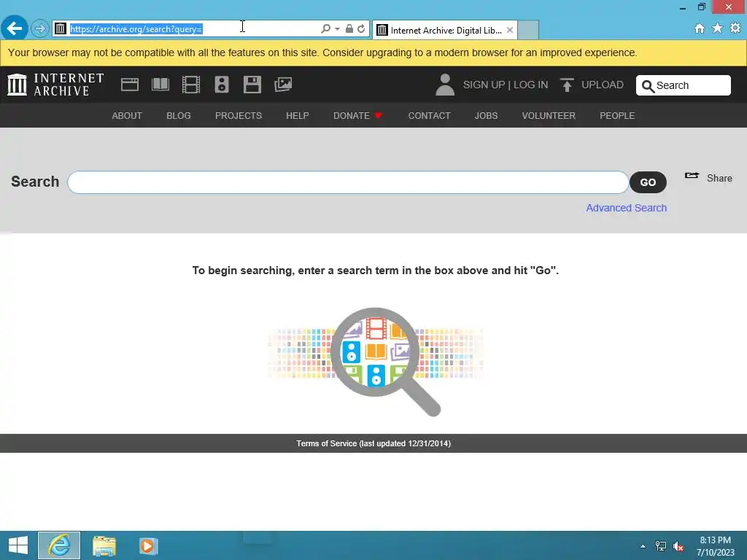
Task: Open the DONATE menu item
Action: [x=357, y=116]
